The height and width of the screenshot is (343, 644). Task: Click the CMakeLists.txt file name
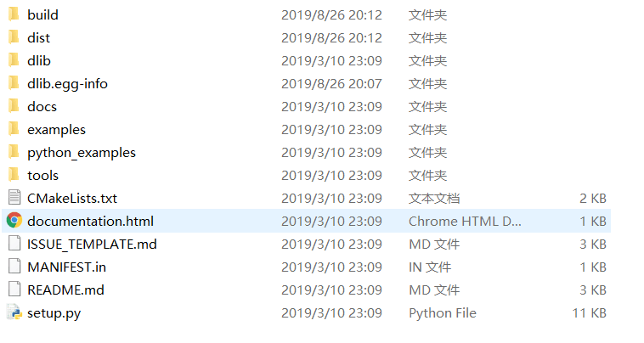[x=72, y=198]
